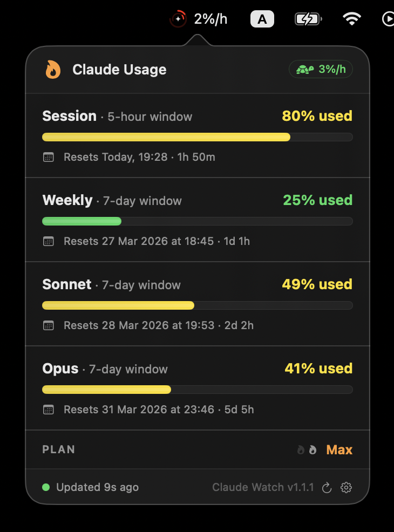Image resolution: width=394 pixels, height=532 pixels.
Task: Click the orange flame logo next to Claude Usage
Action: click(x=53, y=69)
